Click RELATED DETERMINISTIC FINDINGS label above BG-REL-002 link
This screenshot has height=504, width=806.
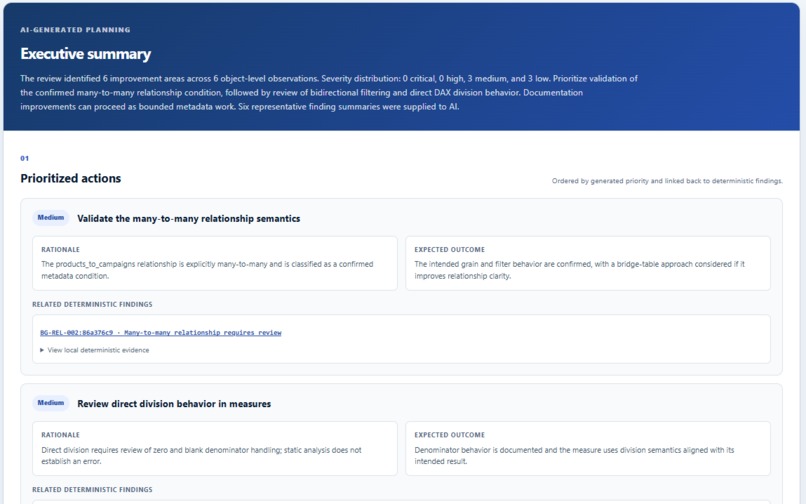pyautogui.click(x=92, y=304)
